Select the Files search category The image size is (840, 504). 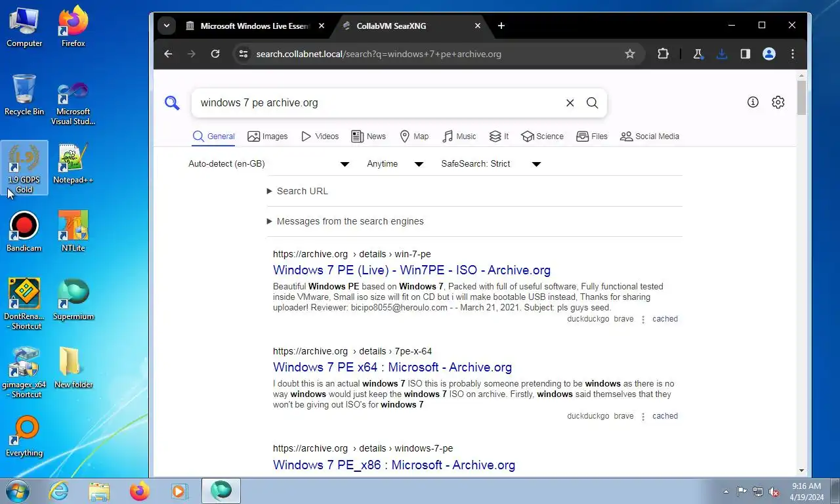tap(592, 136)
